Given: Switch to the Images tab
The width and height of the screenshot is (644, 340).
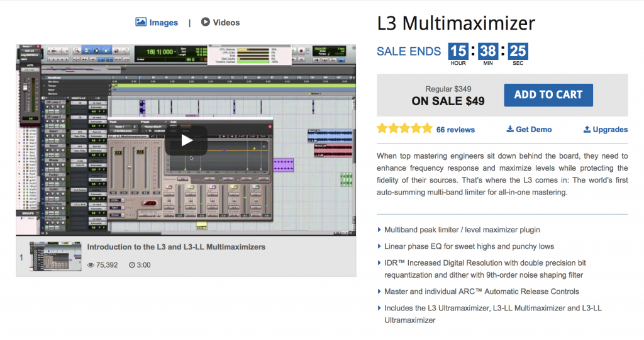Looking at the screenshot, I should (x=157, y=22).
